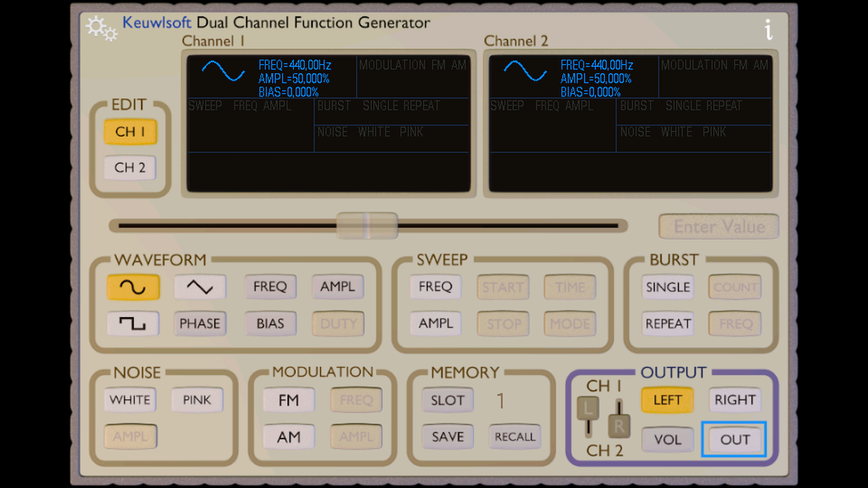Click the greyed DUTY button

coord(338,324)
